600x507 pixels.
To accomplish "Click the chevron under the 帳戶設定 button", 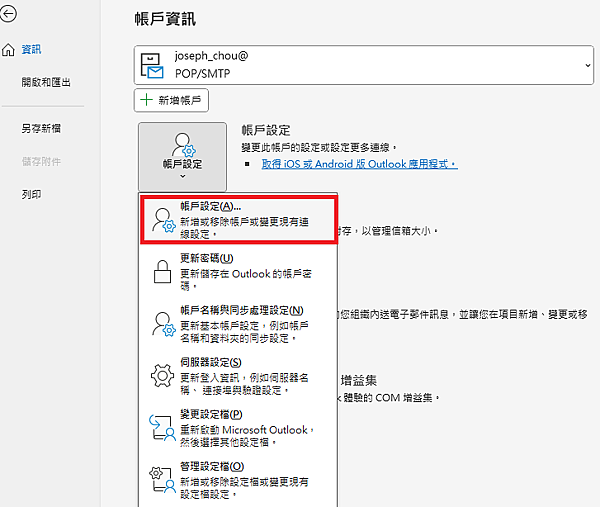I will tap(183, 176).
